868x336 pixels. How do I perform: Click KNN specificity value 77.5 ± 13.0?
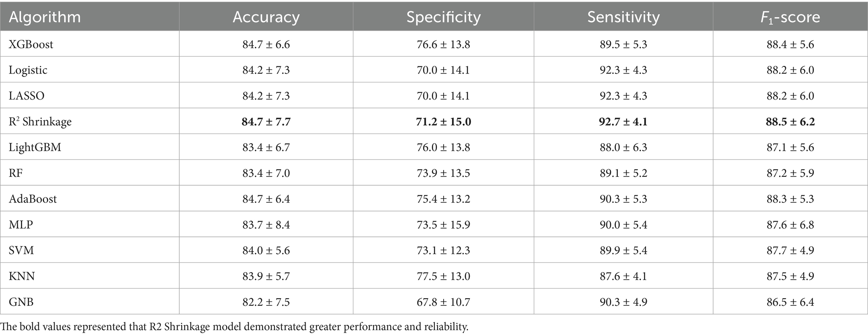443,276
